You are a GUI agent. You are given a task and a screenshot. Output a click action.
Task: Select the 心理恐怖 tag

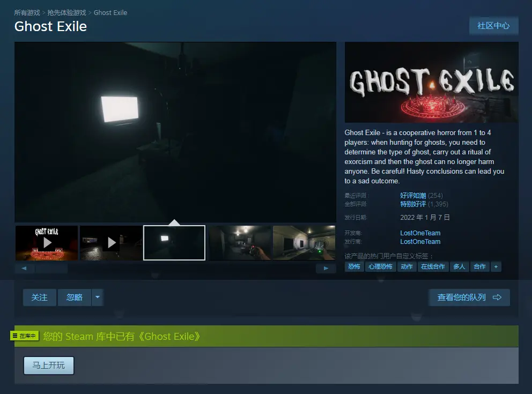(380, 266)
